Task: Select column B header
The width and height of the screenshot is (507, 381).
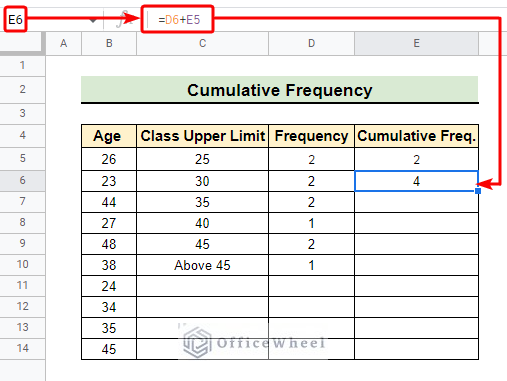Action: 109,43
